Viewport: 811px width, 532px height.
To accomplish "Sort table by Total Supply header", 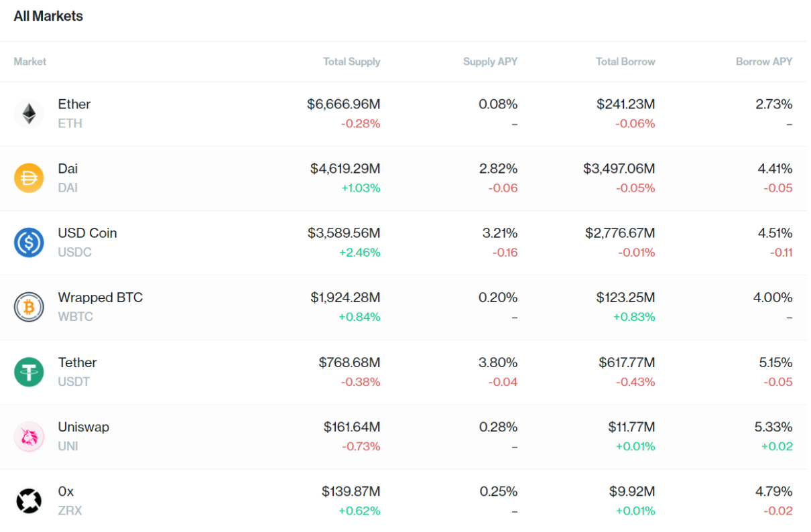I will (351, 62).
